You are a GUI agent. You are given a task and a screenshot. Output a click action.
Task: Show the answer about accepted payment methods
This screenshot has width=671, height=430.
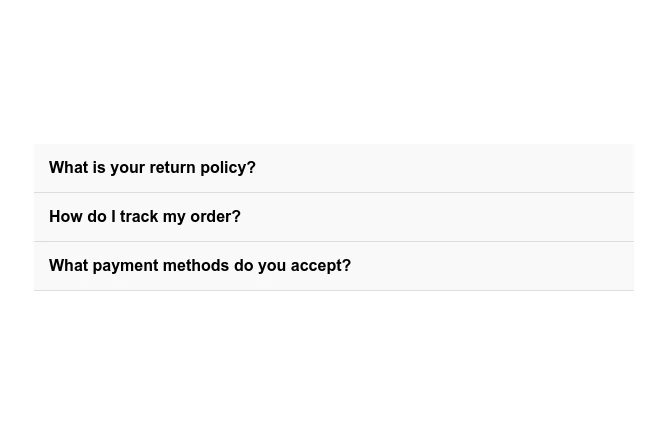(200, 266)
